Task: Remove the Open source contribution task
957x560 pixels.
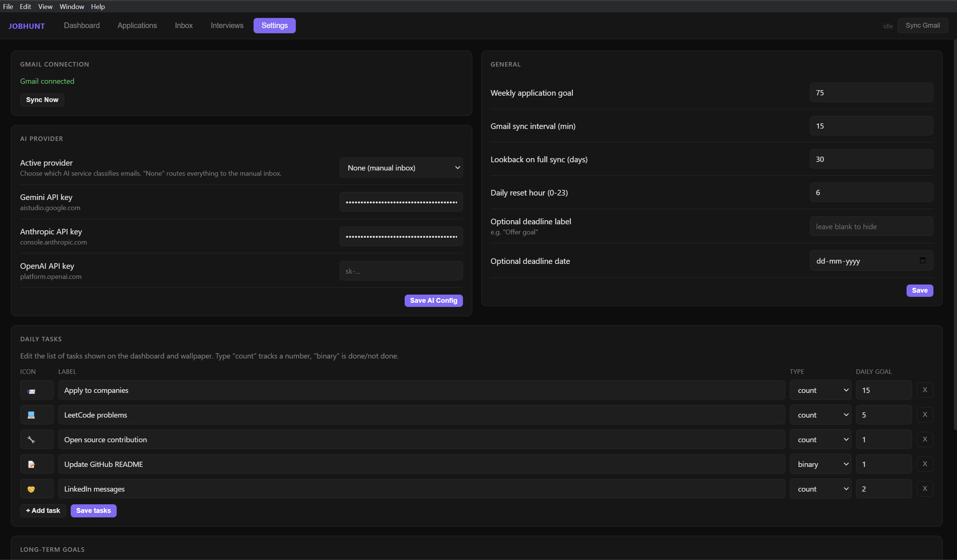Action: pos(925,439)
